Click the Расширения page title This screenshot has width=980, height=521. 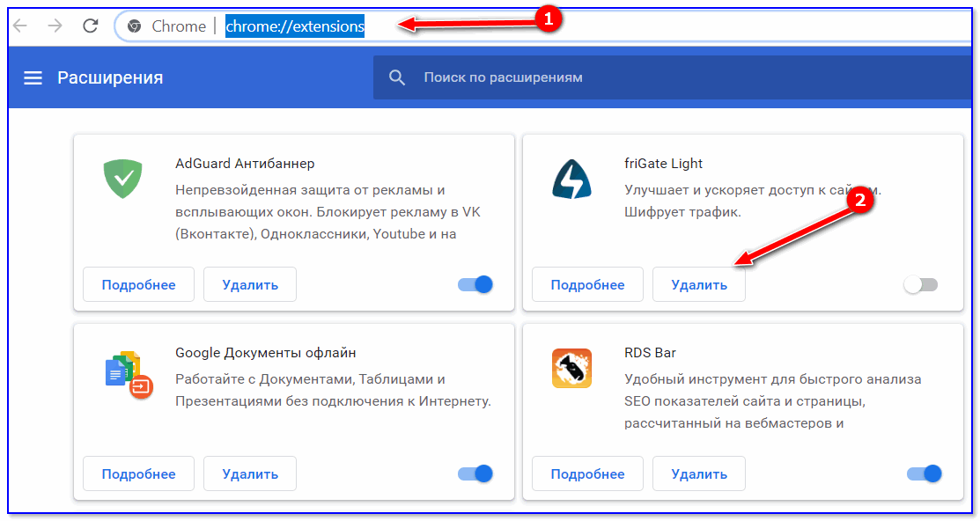[110, 78]
